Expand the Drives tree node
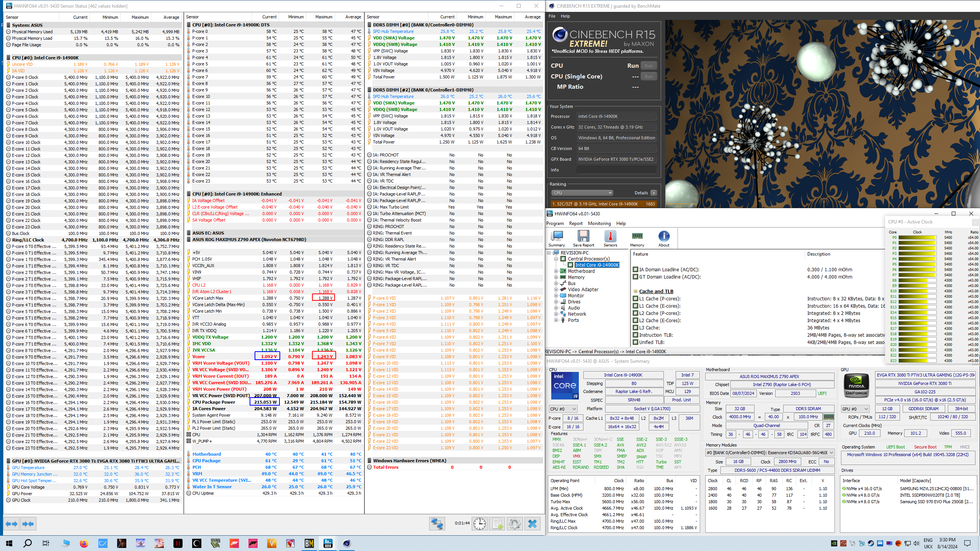This screenshot has width=980, height=551. 556,302
